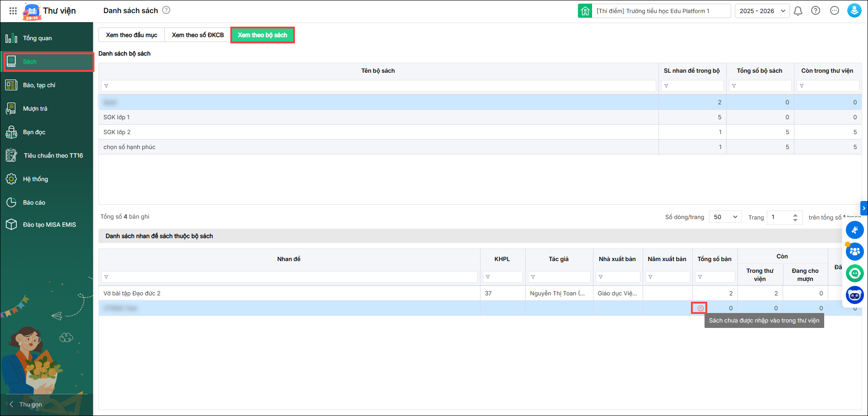Image resolution: width=868 pixels, height=416 pixels.
Task: Open the app grid launcher icon
Action: tap(13, 11)
